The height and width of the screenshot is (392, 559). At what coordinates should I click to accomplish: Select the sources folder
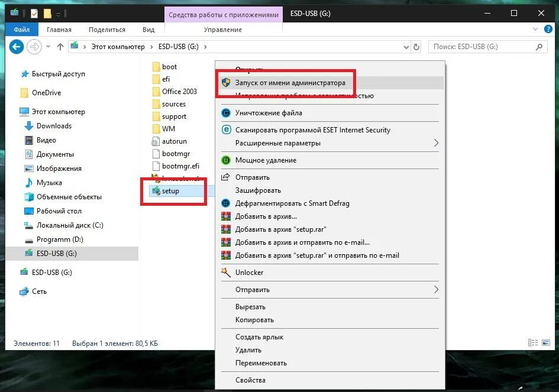[x=174, y=104]
